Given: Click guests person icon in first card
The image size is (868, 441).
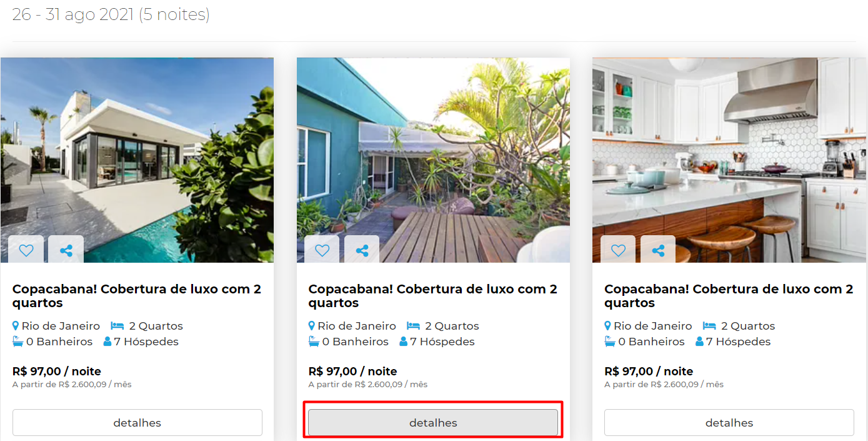Looking at the screenshot, I should (107, 342).
